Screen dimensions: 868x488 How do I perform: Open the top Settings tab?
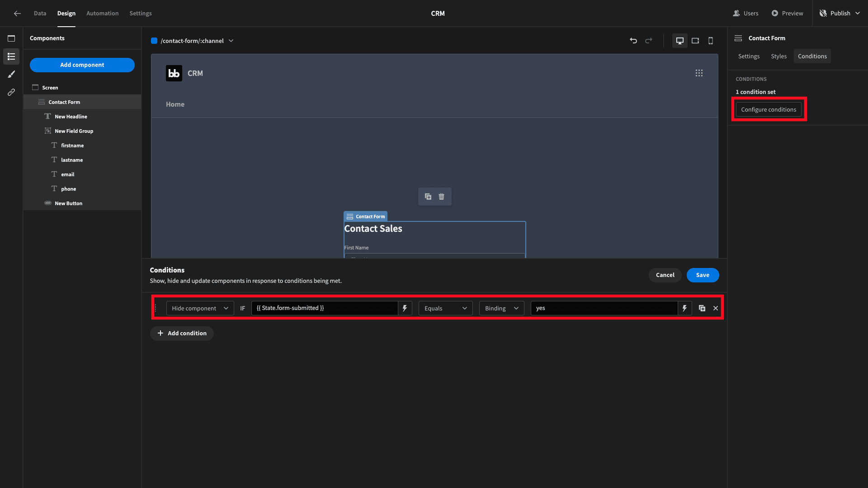point(141,14)
